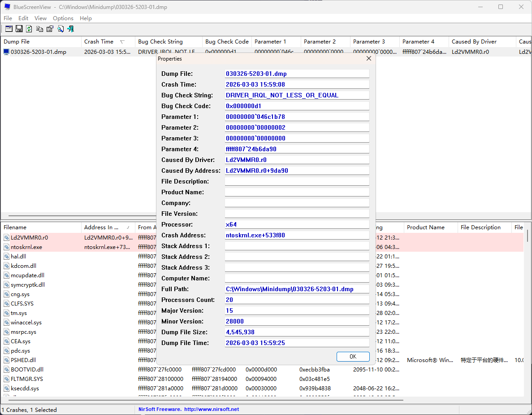Click the Exit door toolbar icon
The height and width of the screenshot is (415, 532).
pos(70,29)
